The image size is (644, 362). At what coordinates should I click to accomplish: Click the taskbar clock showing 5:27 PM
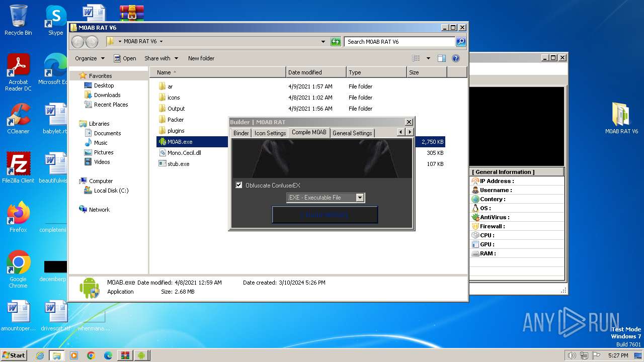pos(618,355)
